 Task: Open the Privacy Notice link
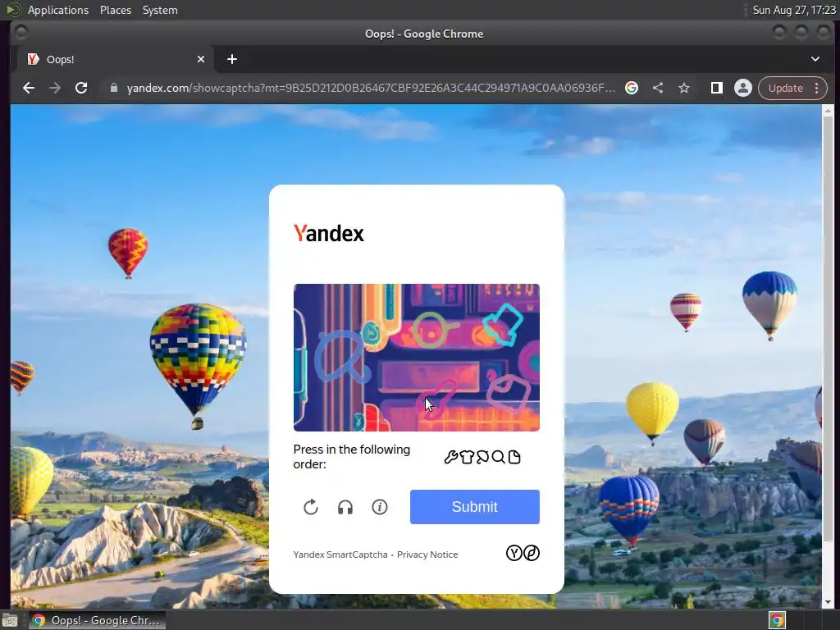pyautogui.click(x=427, y=555)
